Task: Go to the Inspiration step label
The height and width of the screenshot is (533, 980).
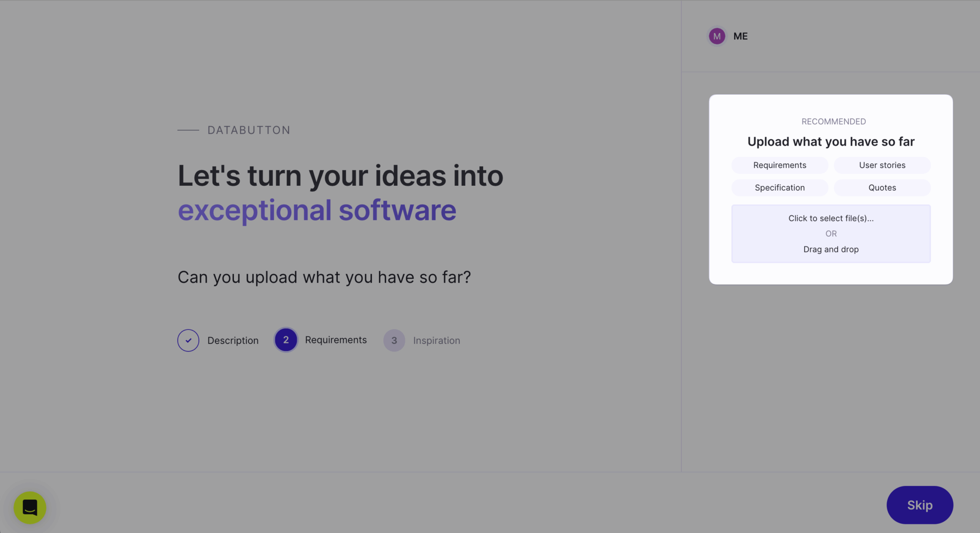Action: (x=436, y=340)
